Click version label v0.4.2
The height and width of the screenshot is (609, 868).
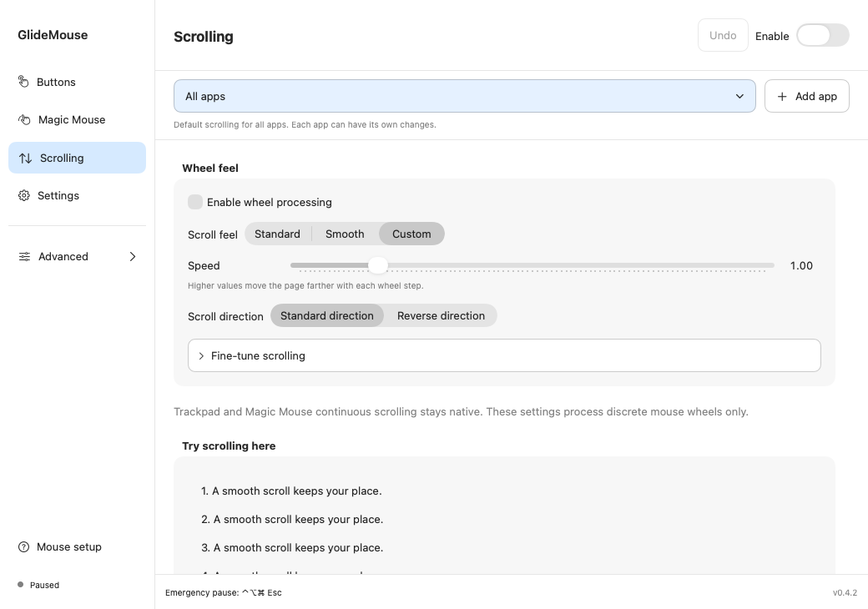(845, 593)
